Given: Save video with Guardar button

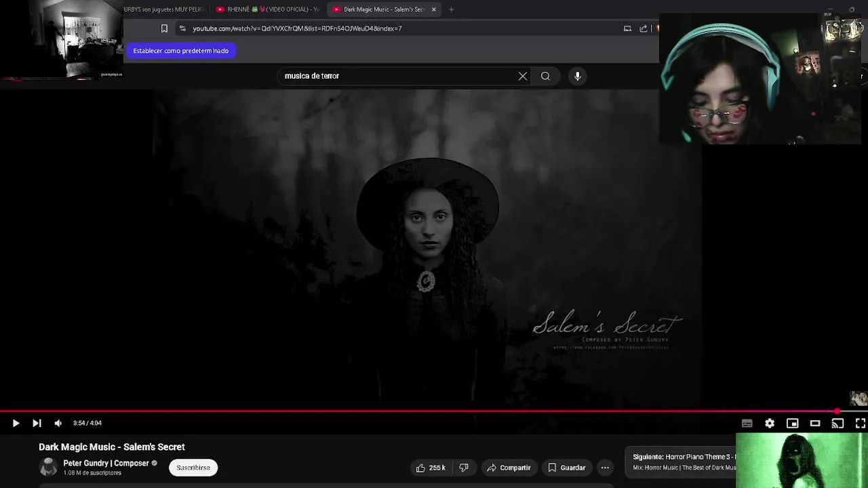Looking at the screenshot, I should point(567,468).
